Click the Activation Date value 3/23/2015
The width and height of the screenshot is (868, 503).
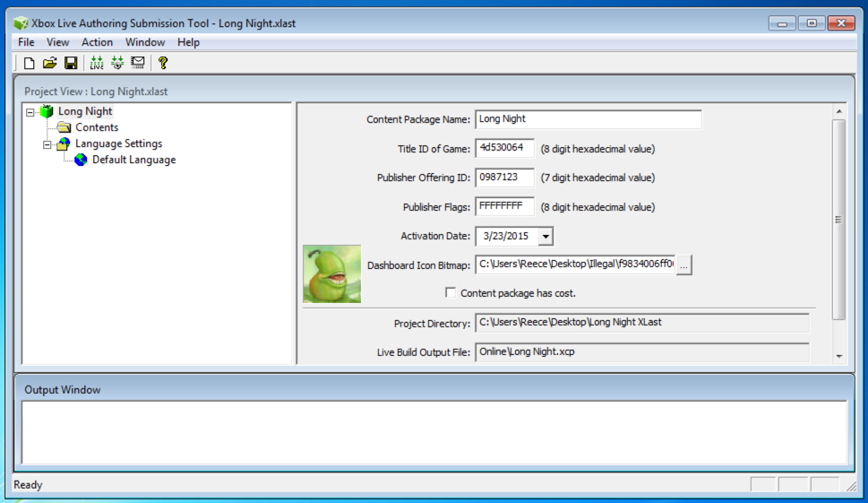click(x=506, y=236)
